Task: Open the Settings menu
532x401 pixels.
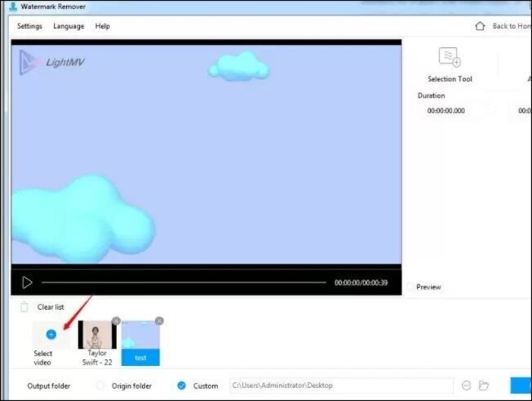Action: point(30,26)
